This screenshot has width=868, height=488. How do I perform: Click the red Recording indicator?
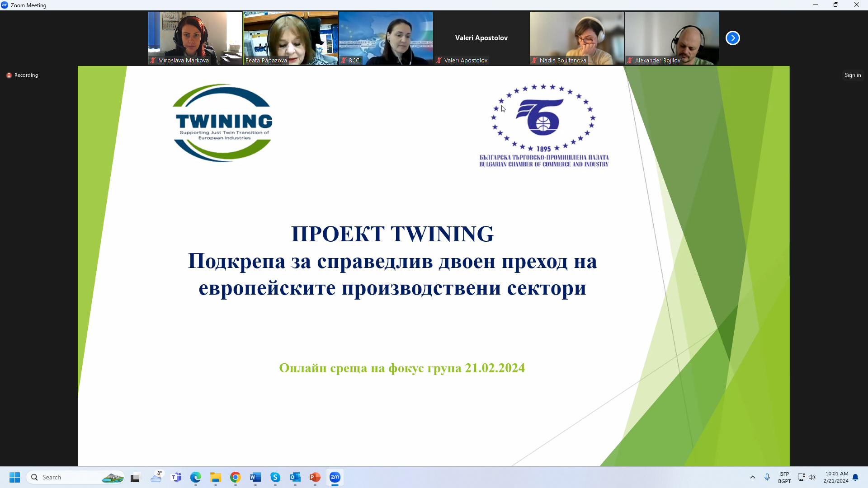pyautogui.click(x=22, y=75)
